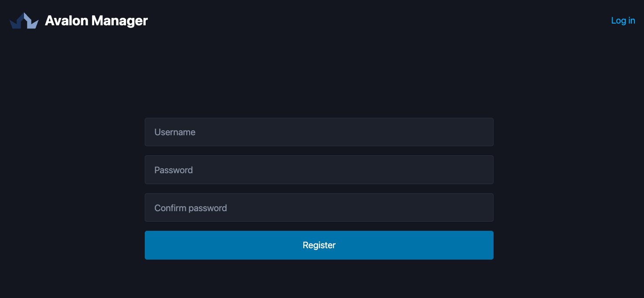The image size is (644, 298).
Task: Click the Avalon Manager logo icon
Action: click(x=24, y=21)
